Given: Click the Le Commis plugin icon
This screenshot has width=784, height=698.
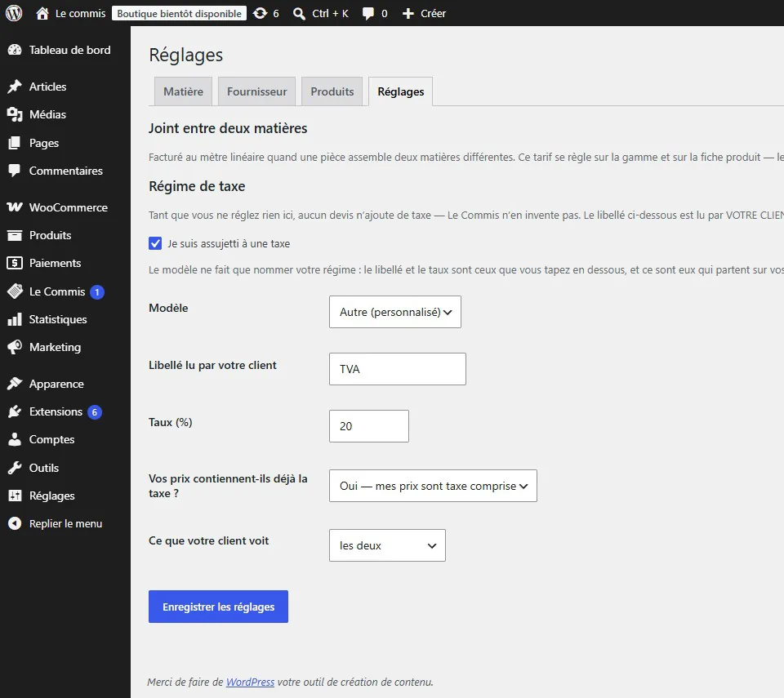Looking at the screenshot, I should click(x=15, y=291).
